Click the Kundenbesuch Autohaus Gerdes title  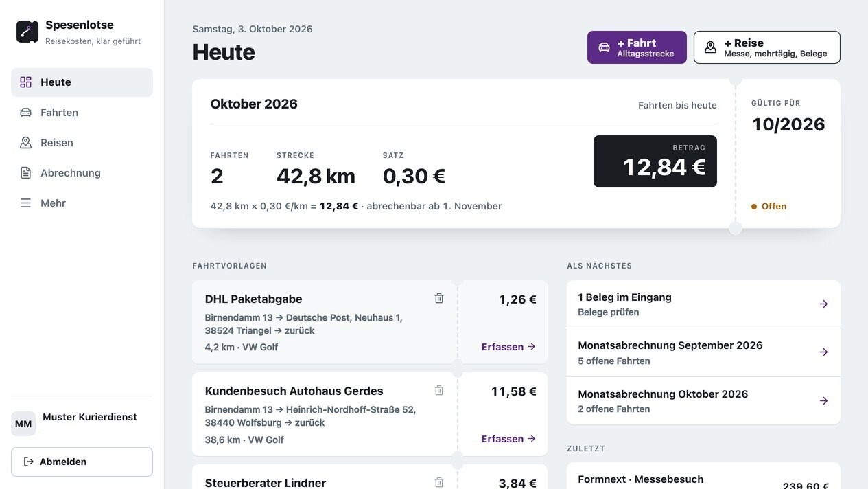294,391
